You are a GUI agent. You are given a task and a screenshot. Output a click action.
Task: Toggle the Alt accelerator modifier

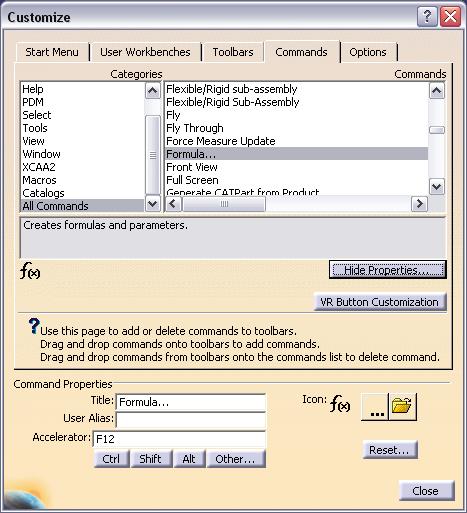click(x=189, y=459)
